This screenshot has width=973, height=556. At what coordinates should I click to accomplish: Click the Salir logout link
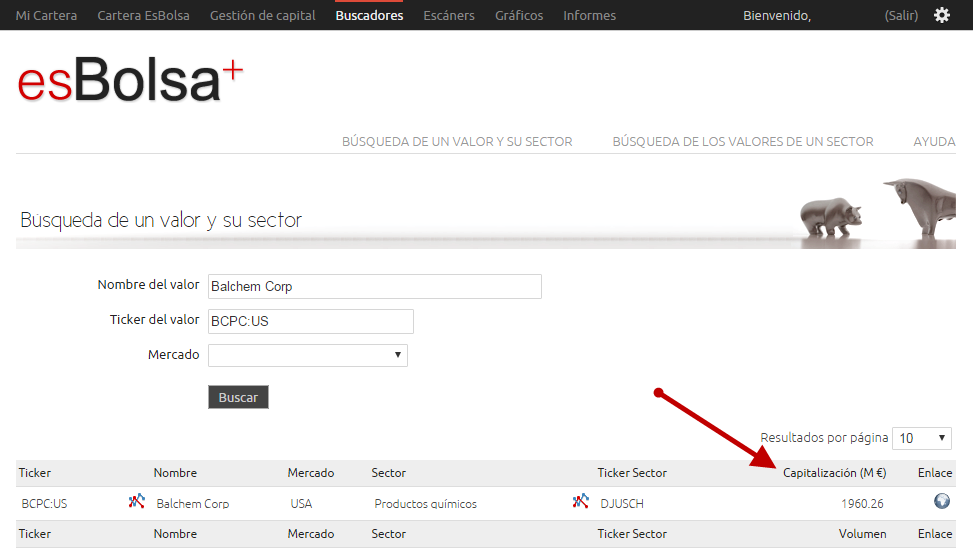coord(901,15)
